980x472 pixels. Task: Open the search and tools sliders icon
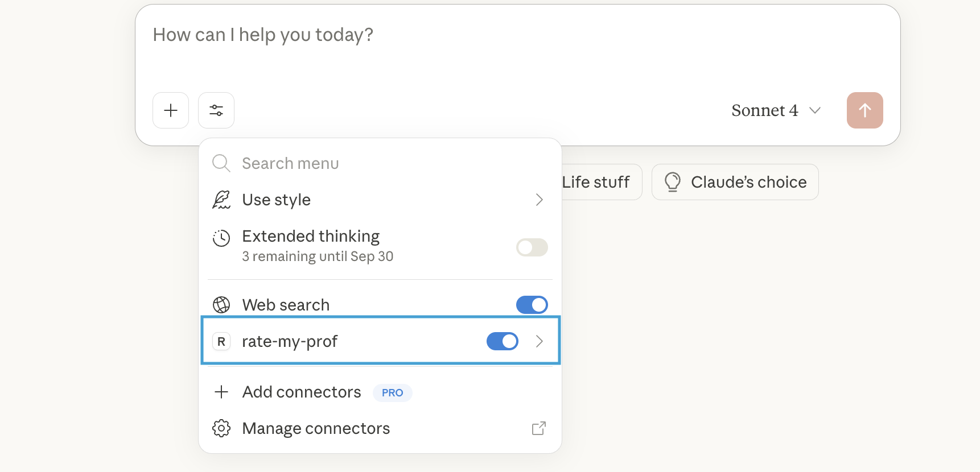(216, 110)
